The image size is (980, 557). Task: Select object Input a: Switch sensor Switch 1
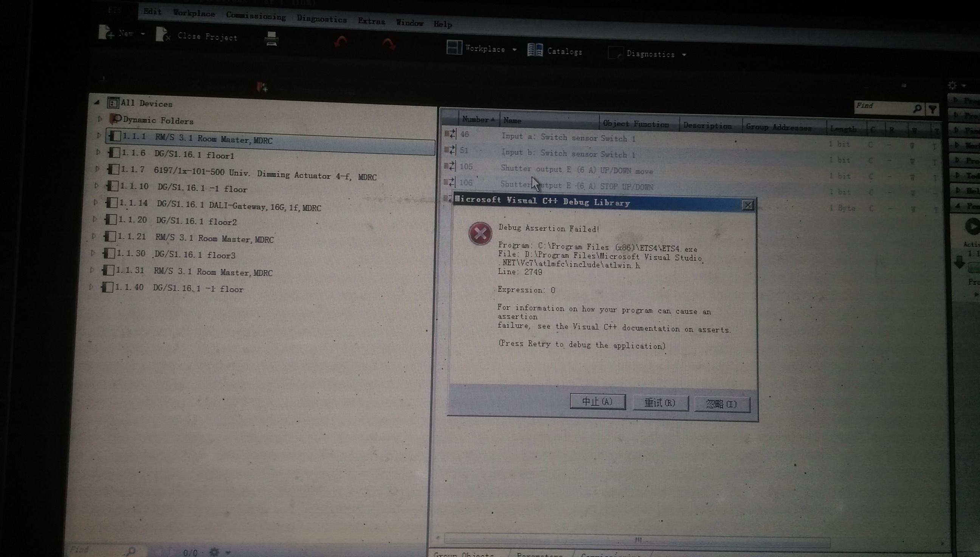568,137
